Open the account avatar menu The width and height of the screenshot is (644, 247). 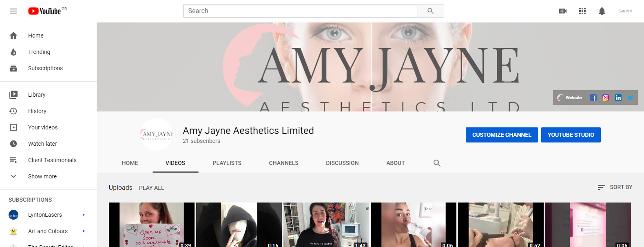[626, 11]
